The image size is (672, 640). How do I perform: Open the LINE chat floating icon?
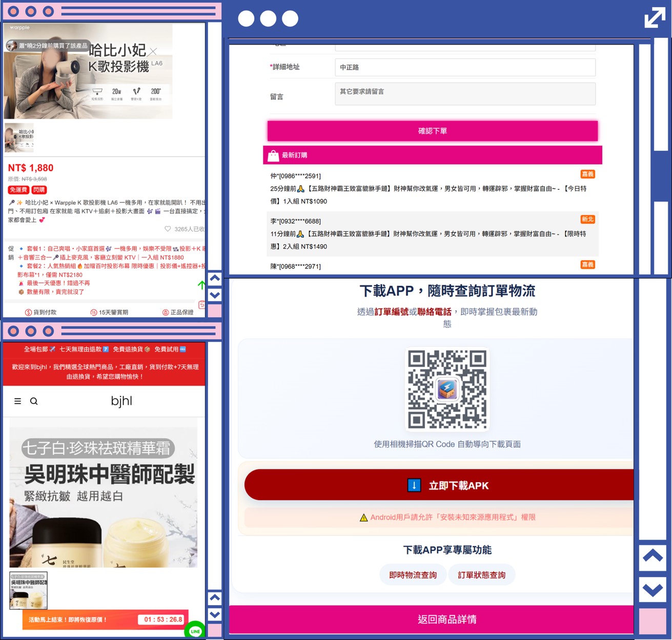(x=195, y=631)
